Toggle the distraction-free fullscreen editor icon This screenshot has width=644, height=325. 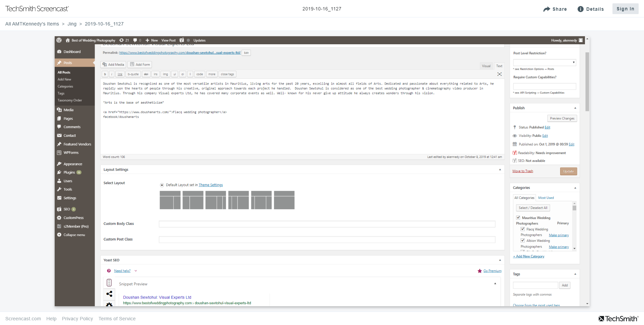[x=499, y=74]
